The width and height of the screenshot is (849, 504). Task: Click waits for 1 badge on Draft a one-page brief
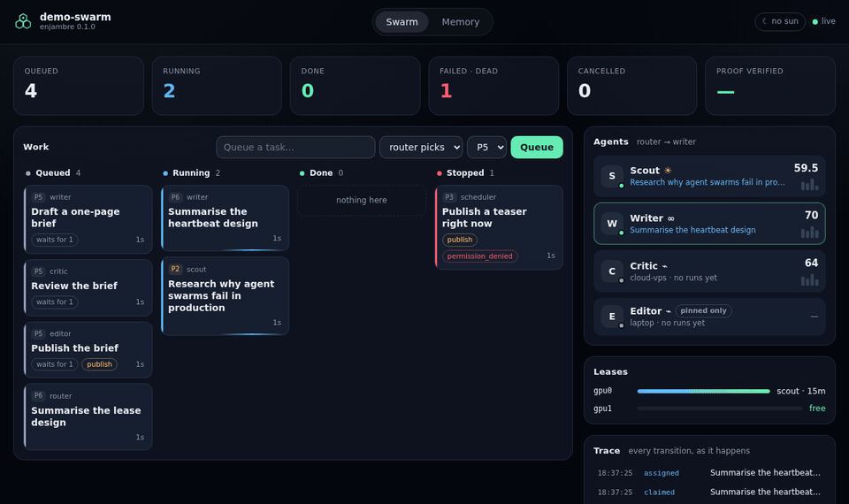tap(55, 240)
